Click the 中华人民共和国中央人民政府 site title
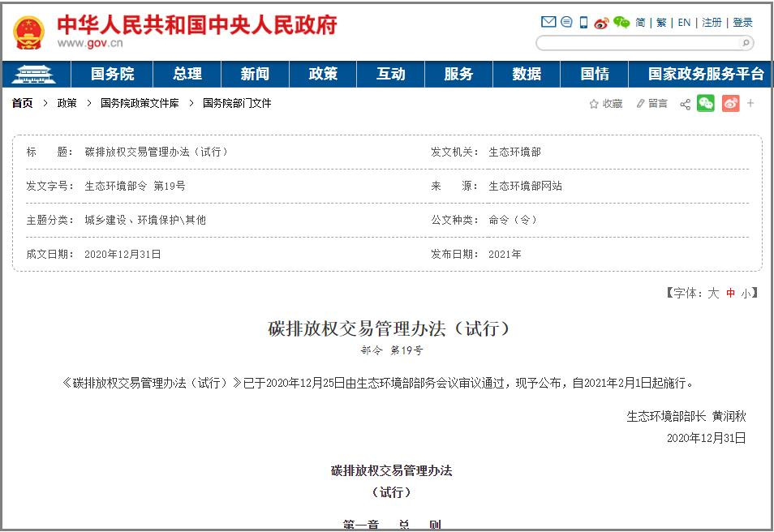This screenshot has width=774, height=532. point(197,24)
